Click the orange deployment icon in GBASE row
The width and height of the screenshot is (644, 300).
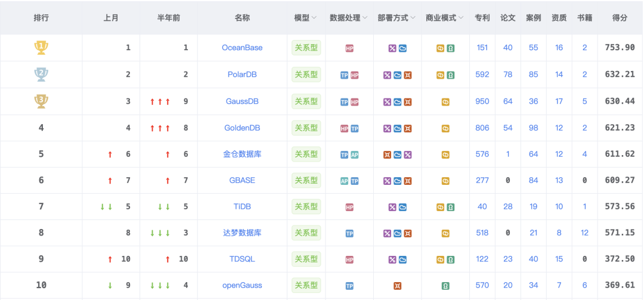(x=407, y=181)
